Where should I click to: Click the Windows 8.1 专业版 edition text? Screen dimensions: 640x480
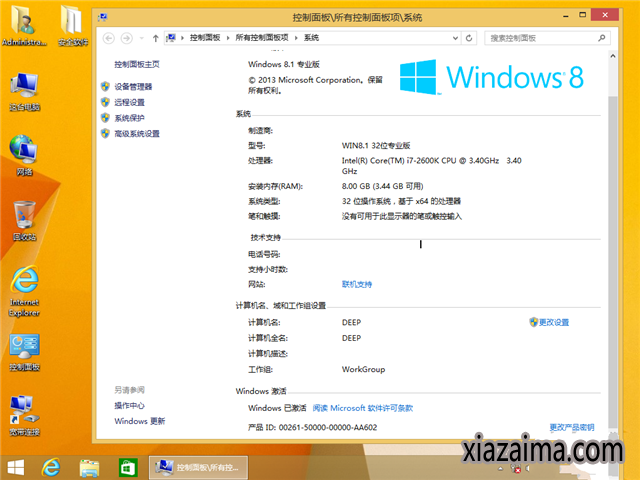pyautogui.click(x=284, y=64)
